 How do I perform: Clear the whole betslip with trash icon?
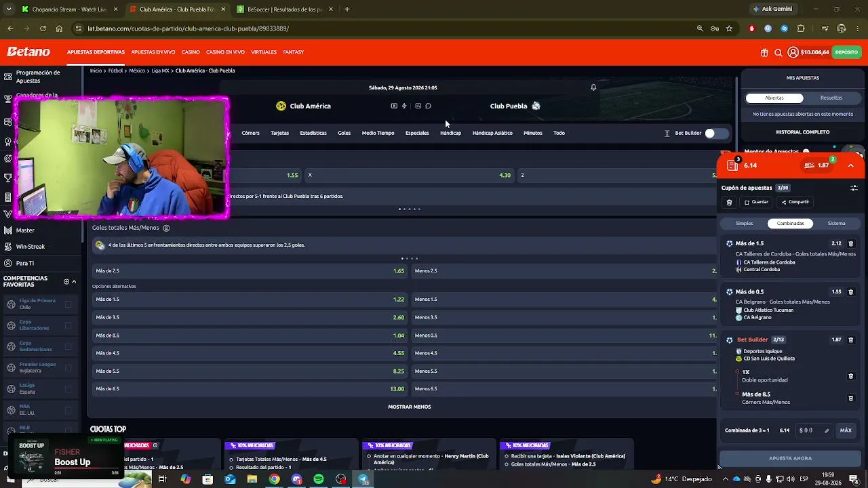tap(729, 202)
